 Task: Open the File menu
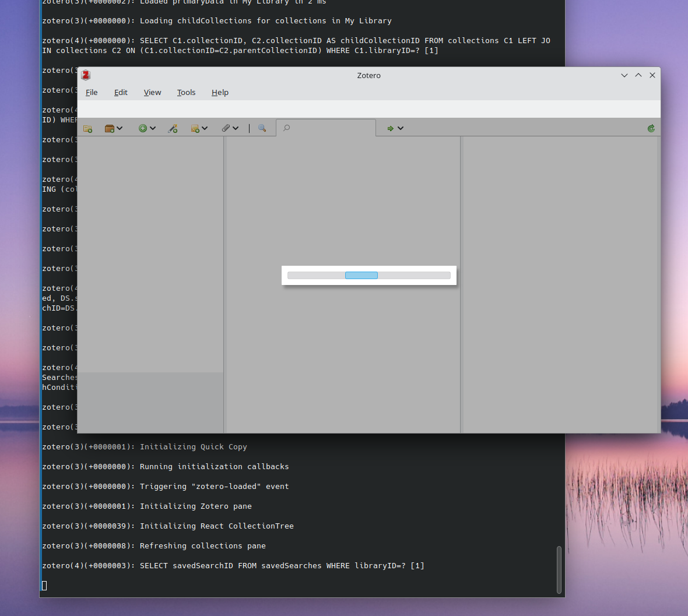92,93
